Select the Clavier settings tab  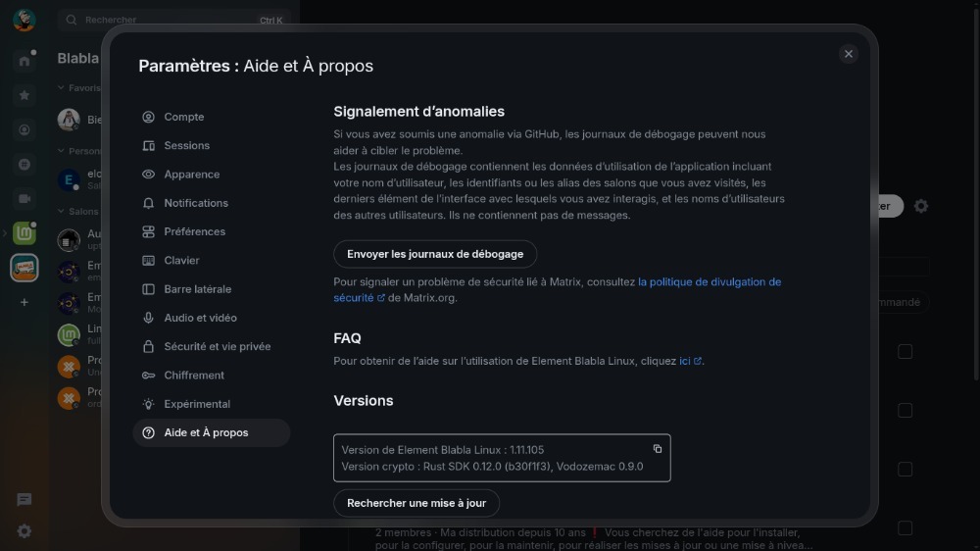181,261
